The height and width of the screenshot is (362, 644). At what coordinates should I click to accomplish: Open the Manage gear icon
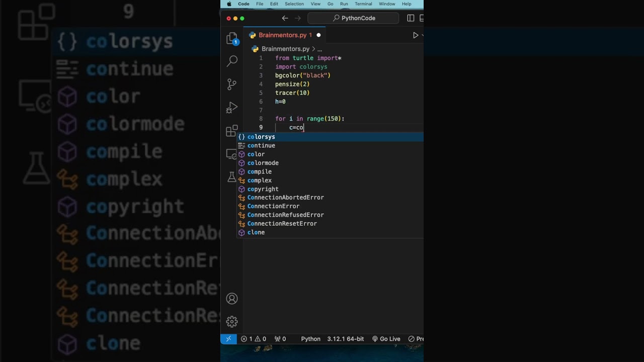point(232,321)
